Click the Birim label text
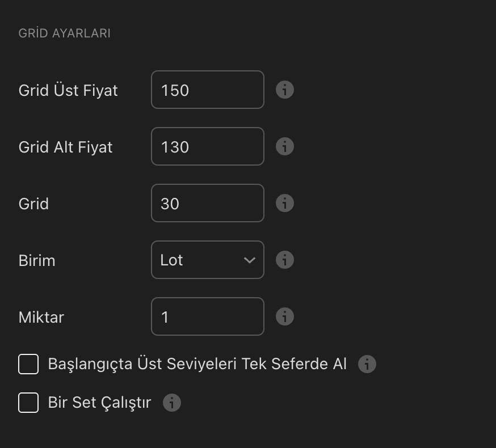This screenshot has height=448, width=496. (x=37, y=260)
